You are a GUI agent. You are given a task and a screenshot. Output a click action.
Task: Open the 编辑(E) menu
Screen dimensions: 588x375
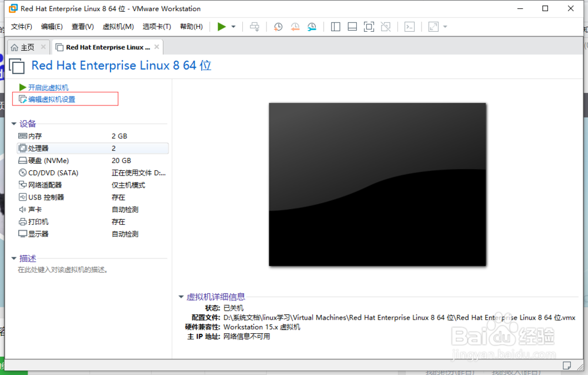52,26
